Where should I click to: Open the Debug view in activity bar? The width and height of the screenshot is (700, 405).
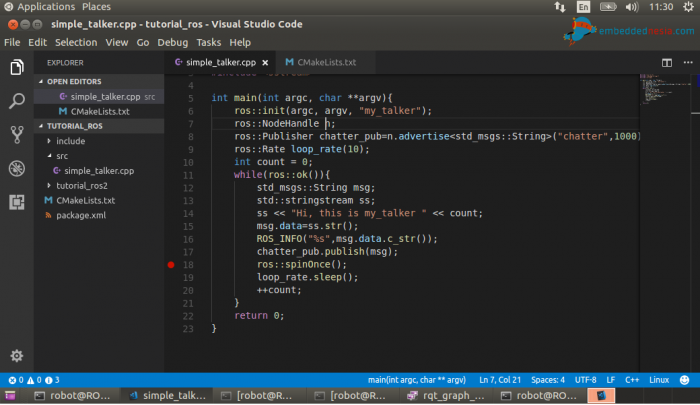pyautogui.click(x=17, y=168)
